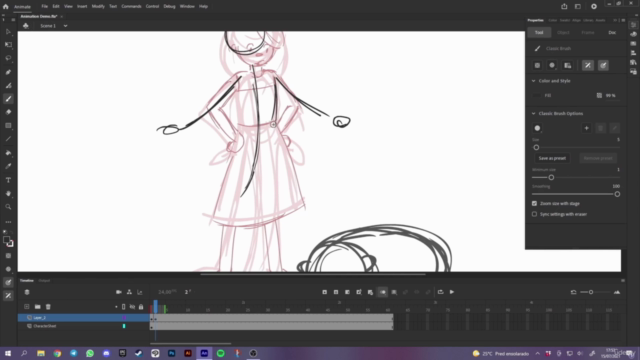640x360 pixels.
Task: Select the Rectangle tool
Action: [x=8, y=126]
